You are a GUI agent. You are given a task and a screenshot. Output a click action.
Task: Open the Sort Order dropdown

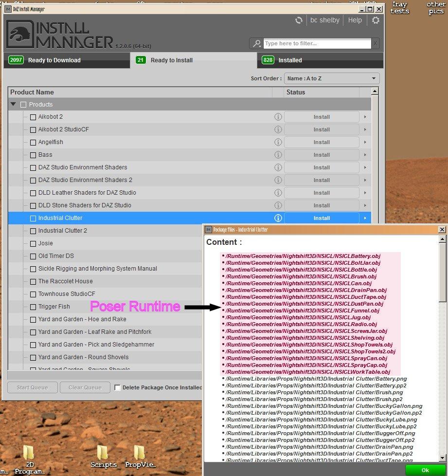(x=332, y=78)
